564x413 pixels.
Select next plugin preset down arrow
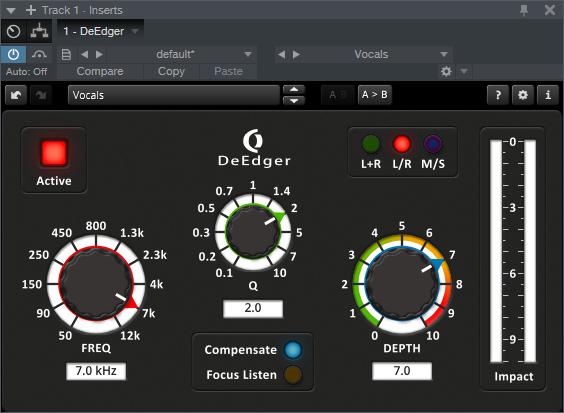294,100
